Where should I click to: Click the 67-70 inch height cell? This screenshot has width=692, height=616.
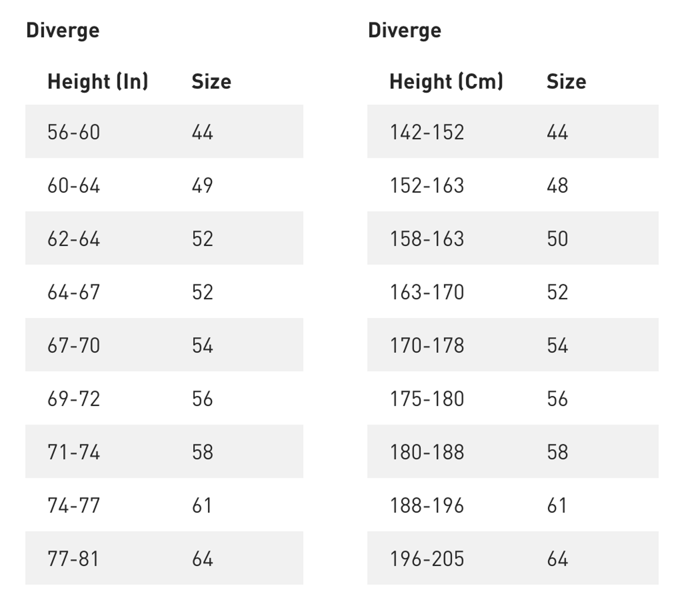[74, 345]
